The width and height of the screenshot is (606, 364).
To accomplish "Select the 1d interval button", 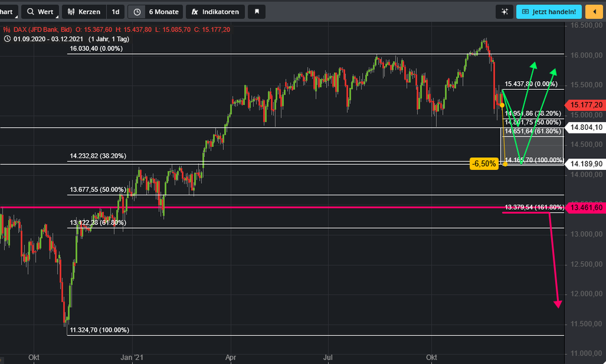I will point(115,12).
